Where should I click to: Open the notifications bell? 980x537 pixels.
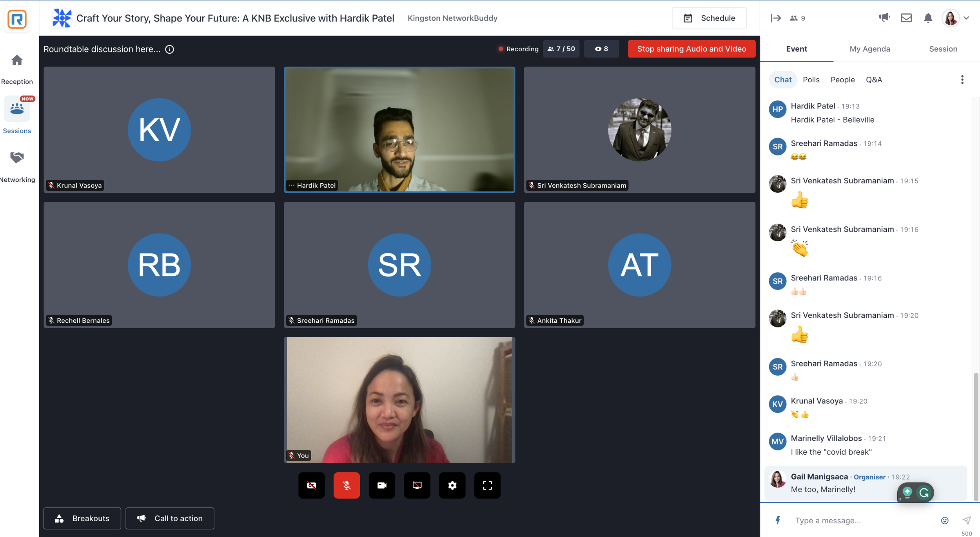(x=928, y=18)
